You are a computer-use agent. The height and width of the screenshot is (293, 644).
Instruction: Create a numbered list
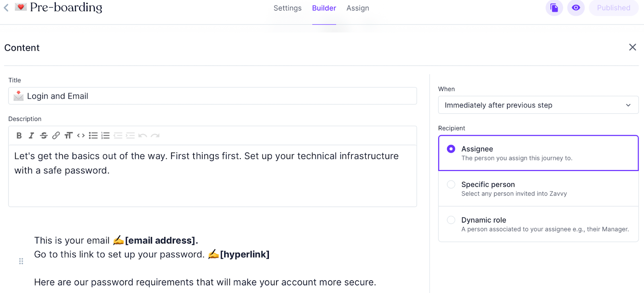[x=105, y=136]
